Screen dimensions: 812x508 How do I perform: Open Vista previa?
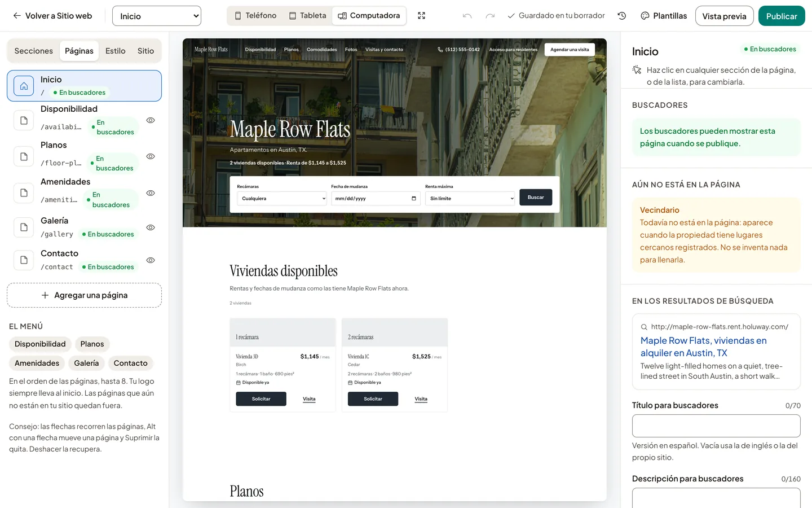pos(724,16)
